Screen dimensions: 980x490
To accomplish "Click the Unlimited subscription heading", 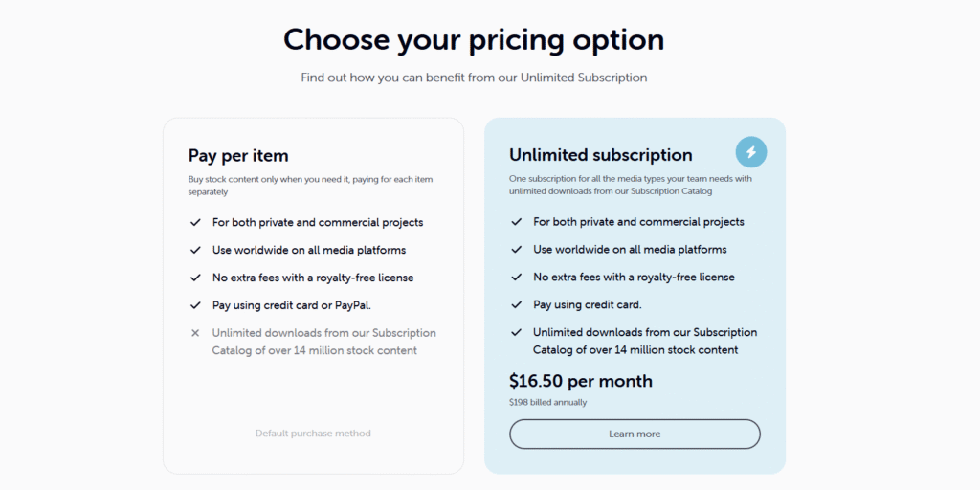I will [x=601, y=155].
